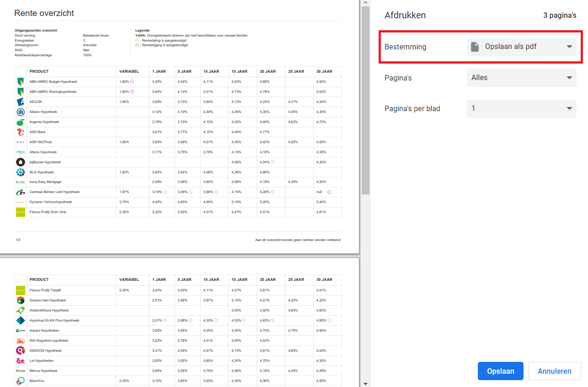Click the scroll down arrow of preview
This screenshot has height=387, width=588.
click(365, 383)
